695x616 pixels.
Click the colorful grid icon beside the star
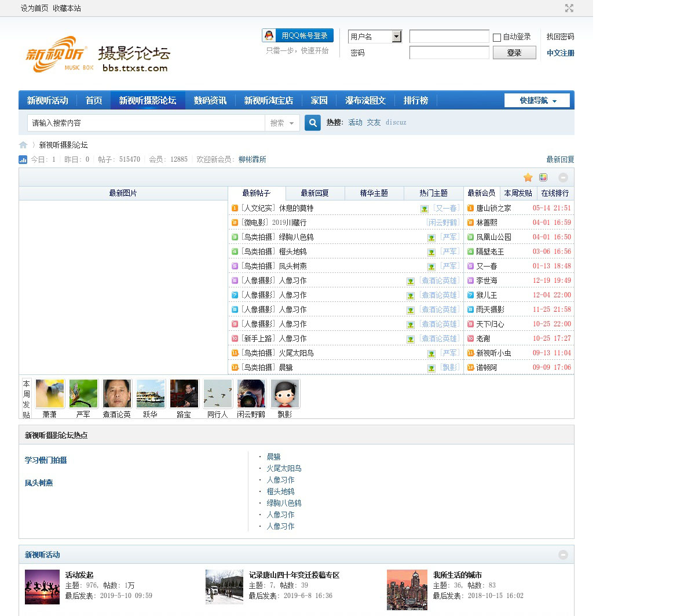pos(543,177)
